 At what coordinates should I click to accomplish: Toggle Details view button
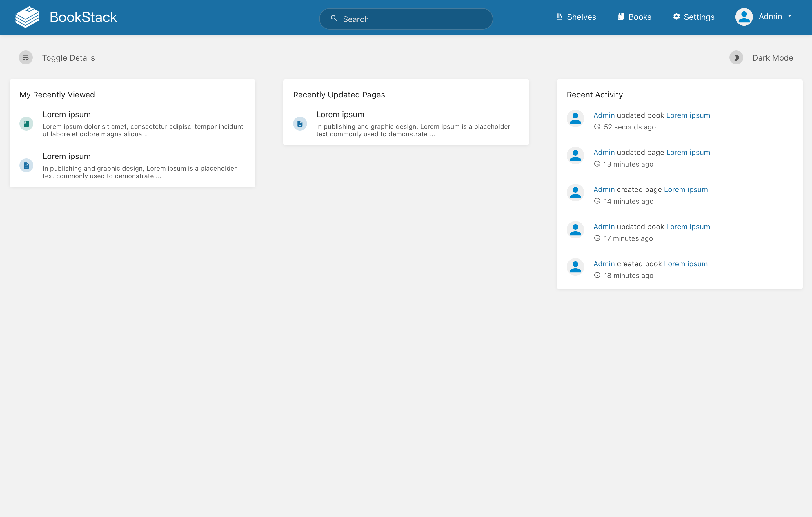pyautogui.click(x=57, y=58)
